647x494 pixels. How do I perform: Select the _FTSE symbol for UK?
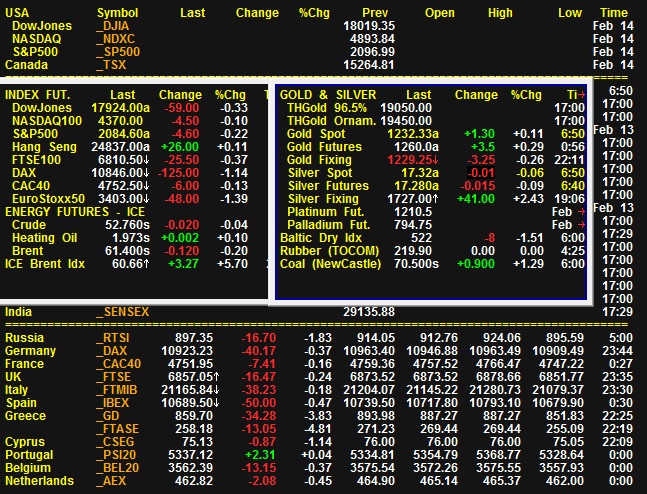[x=113, y=377]
